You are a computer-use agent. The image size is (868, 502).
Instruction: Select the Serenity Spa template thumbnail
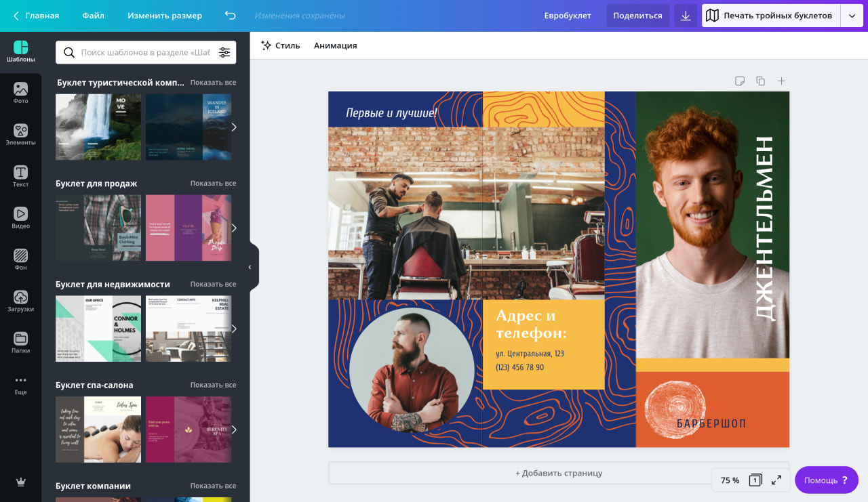click(189, 430)
